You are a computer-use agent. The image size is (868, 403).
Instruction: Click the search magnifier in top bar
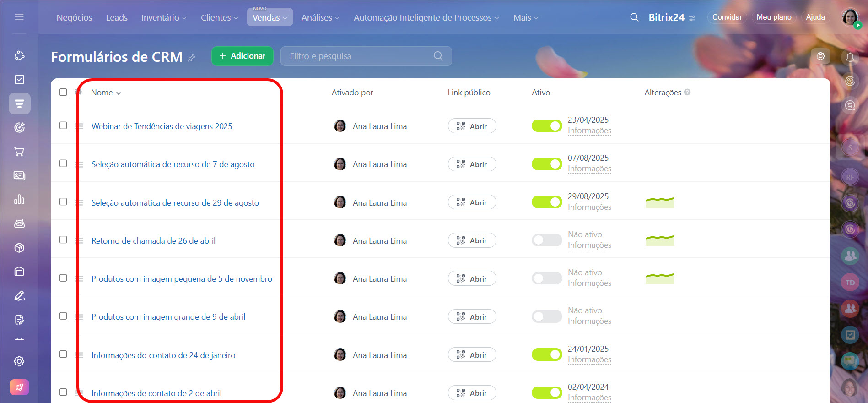click(634, 17)
